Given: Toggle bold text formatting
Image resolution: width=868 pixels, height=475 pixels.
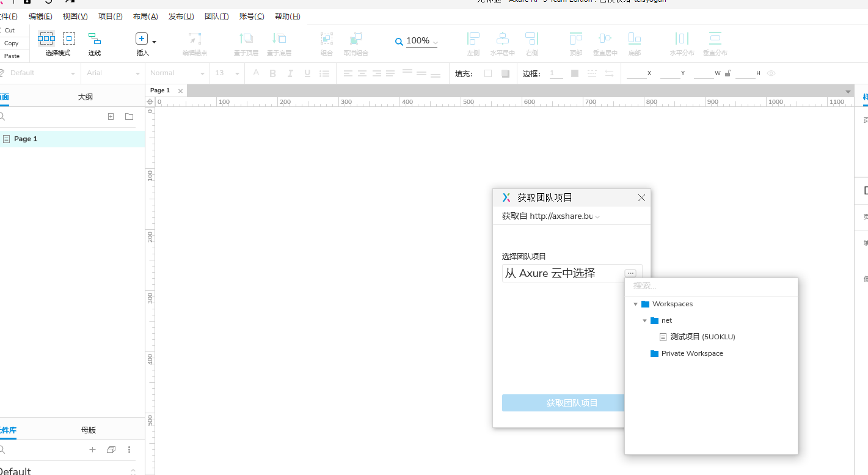Looking at the screenshot, I should 273,73.
